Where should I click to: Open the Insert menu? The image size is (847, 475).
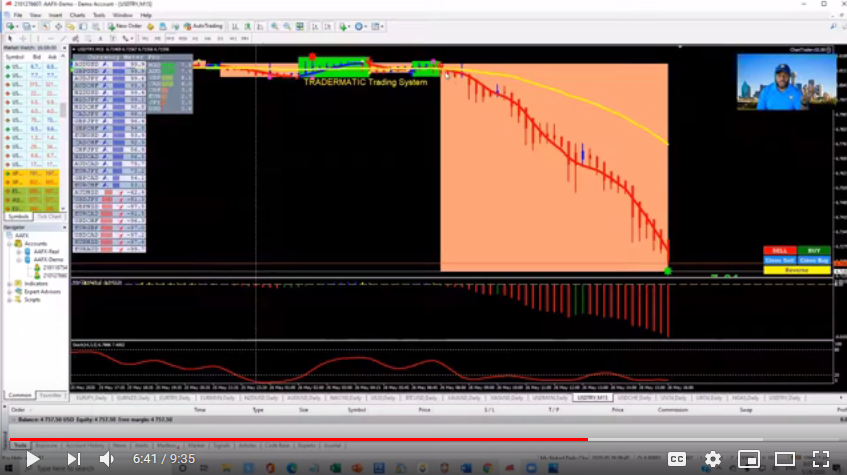(55, 15)
